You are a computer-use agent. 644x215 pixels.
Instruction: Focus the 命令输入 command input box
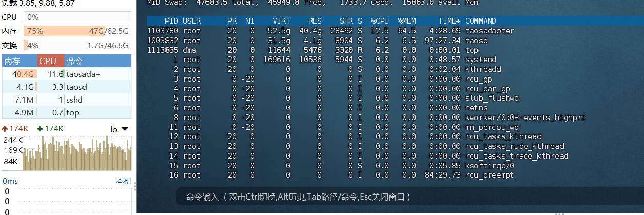pos(359,197)
